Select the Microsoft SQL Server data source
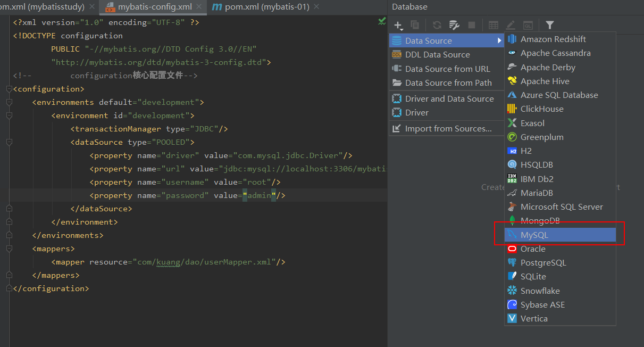644x347 pixels. pos(560,206)
